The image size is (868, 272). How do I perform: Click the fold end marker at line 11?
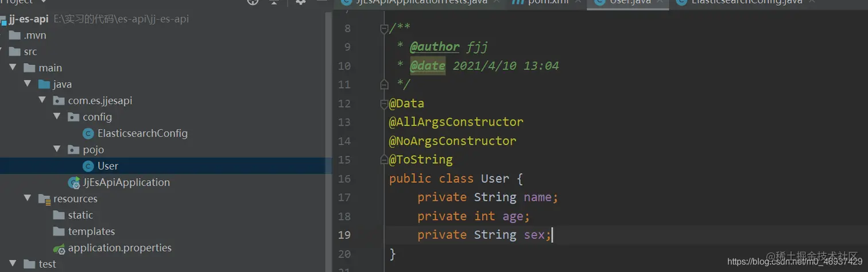(x=384, y=85)
